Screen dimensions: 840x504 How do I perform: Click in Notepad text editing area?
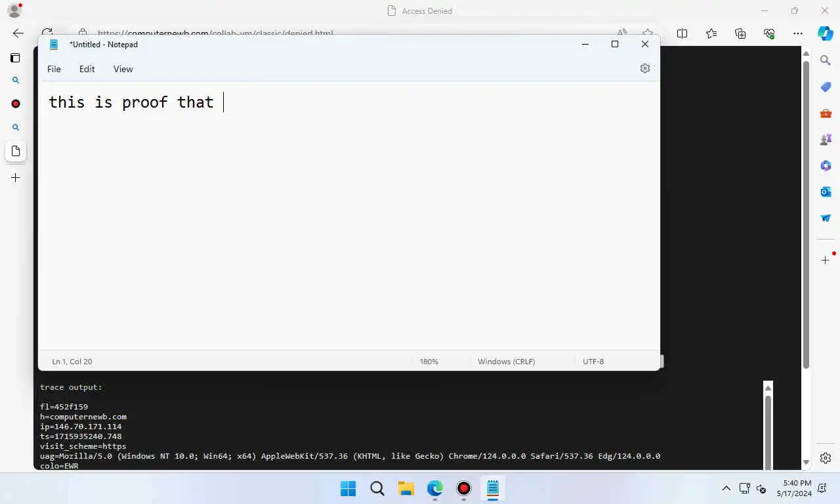tap(348, 217)
